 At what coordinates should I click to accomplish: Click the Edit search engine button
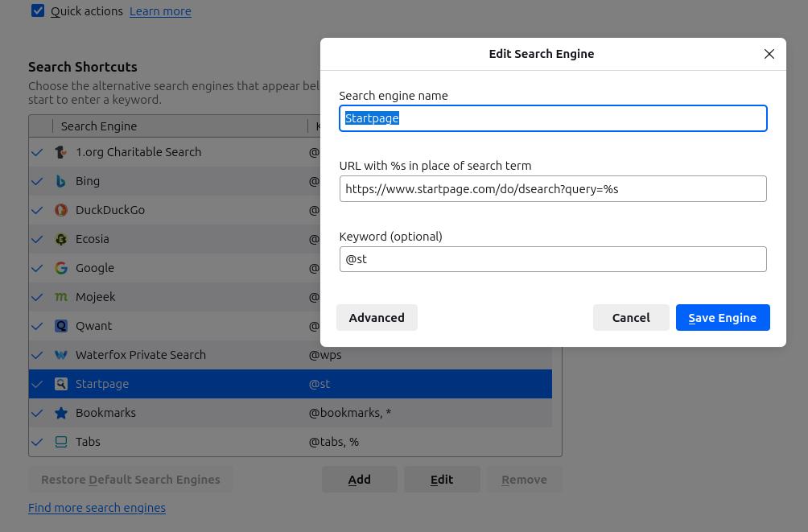pyautogui.click(x=442, y=480)
